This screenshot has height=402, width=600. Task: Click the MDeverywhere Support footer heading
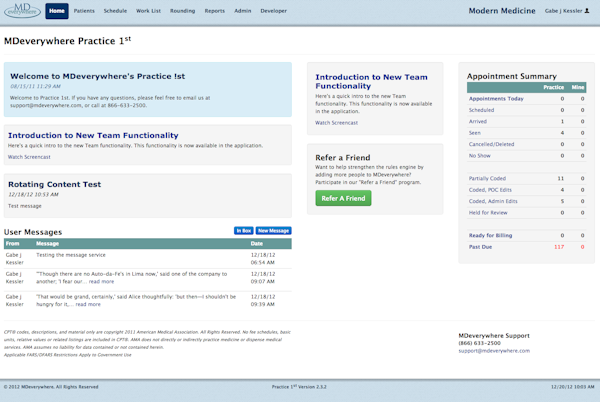tap(494, 335)
